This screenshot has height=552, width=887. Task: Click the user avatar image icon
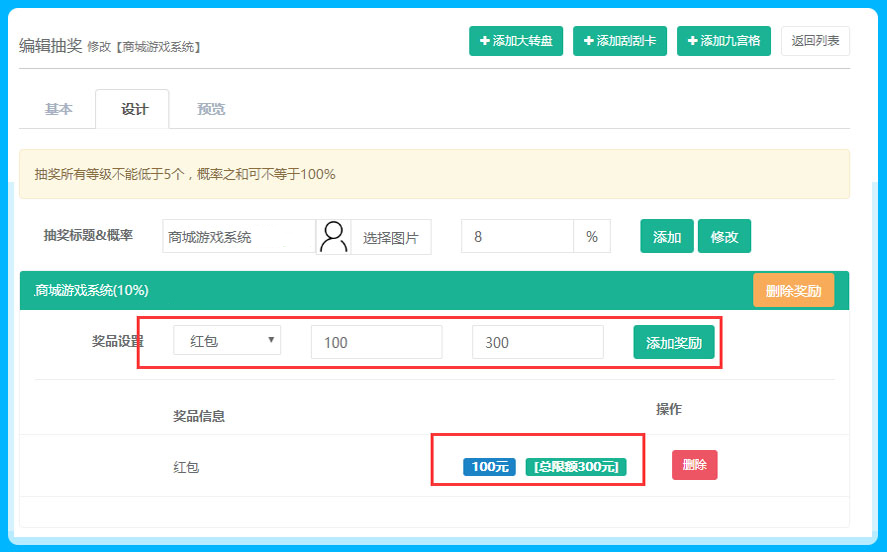tap(333, 237)
